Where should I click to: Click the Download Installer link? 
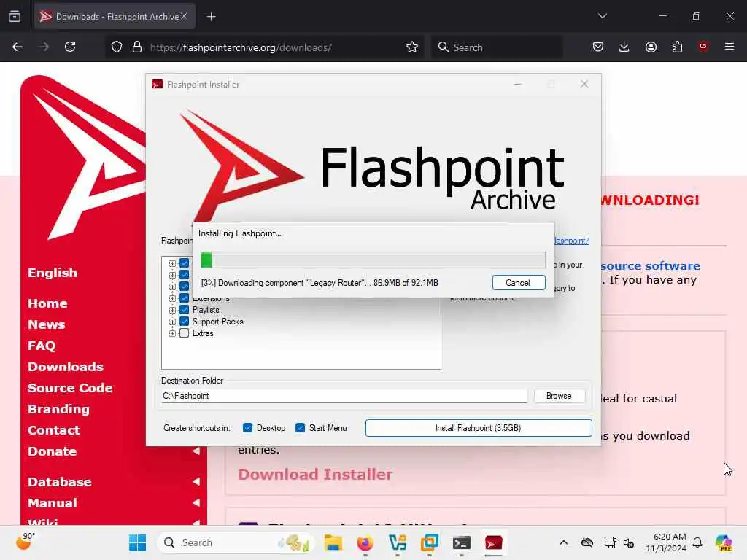tap(315, 475)
